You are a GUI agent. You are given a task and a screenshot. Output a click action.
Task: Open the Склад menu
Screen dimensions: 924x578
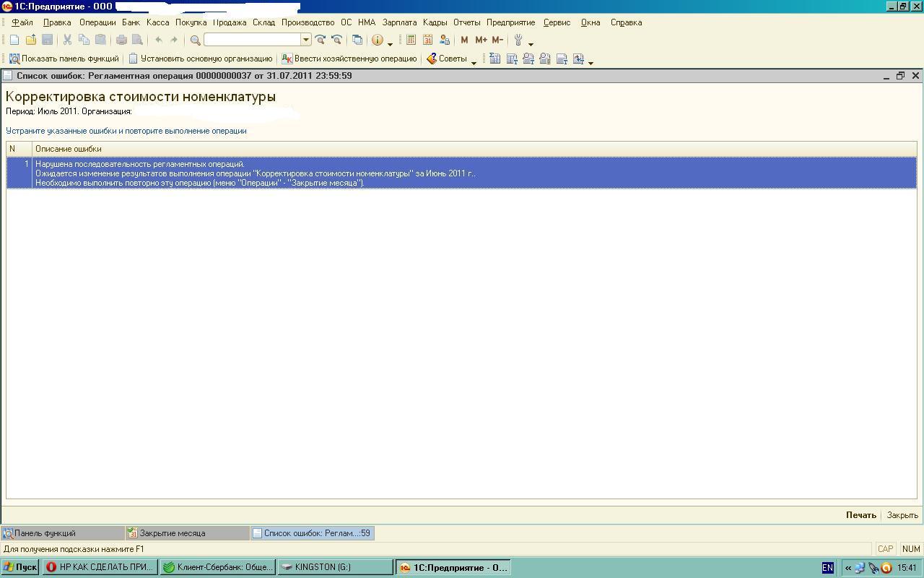click(263, 22)
